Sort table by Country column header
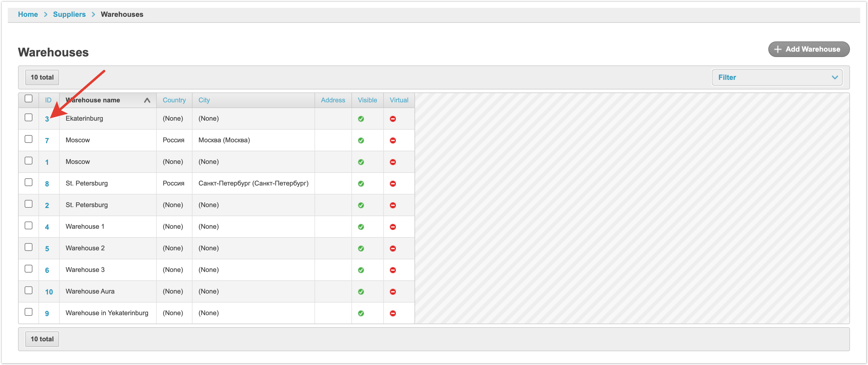The image size is (868, 365). [x=174, y=100]
